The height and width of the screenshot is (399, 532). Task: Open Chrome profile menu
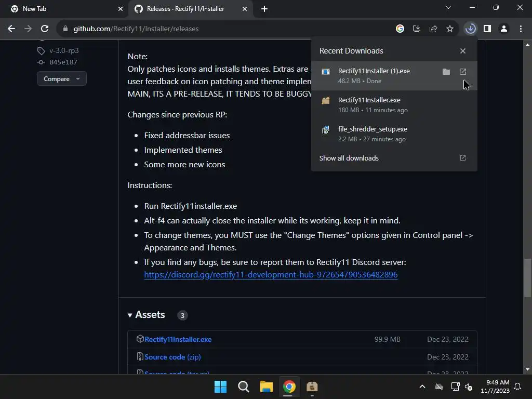click(x=504, y=29)
